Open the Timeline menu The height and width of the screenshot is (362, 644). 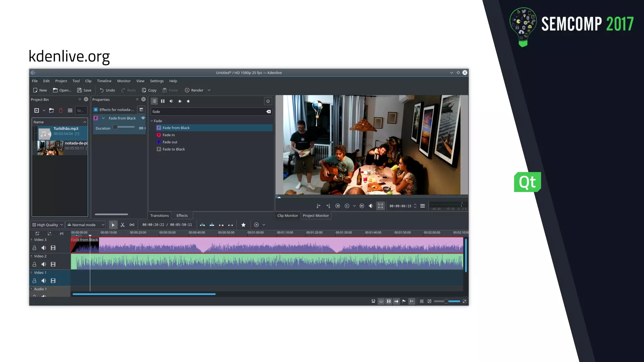(104, 81)
